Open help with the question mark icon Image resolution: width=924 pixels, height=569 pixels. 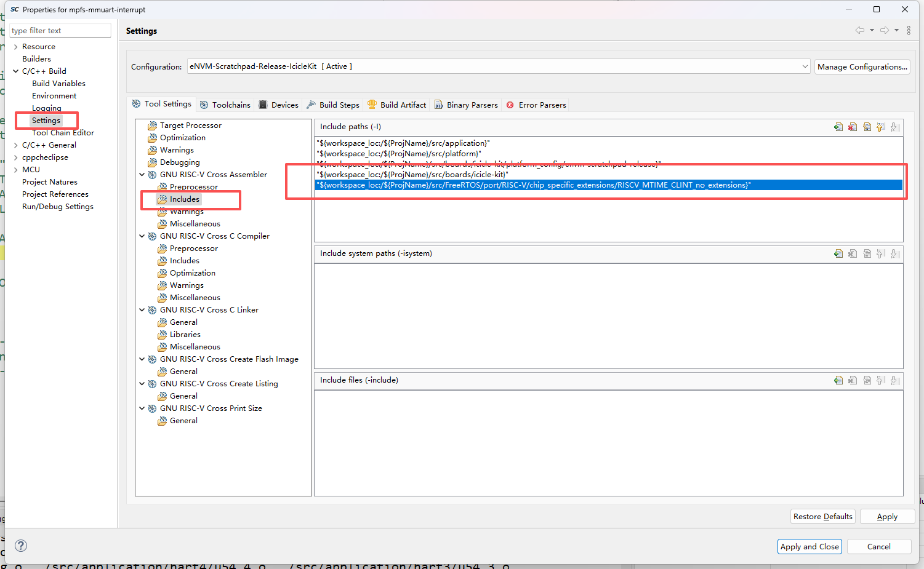pos(21,546)
